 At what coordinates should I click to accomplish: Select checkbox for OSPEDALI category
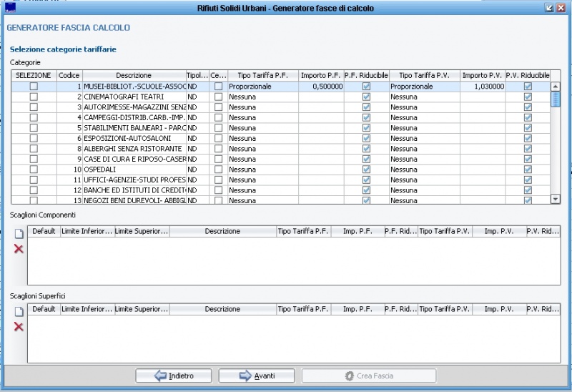click(34, 170)
